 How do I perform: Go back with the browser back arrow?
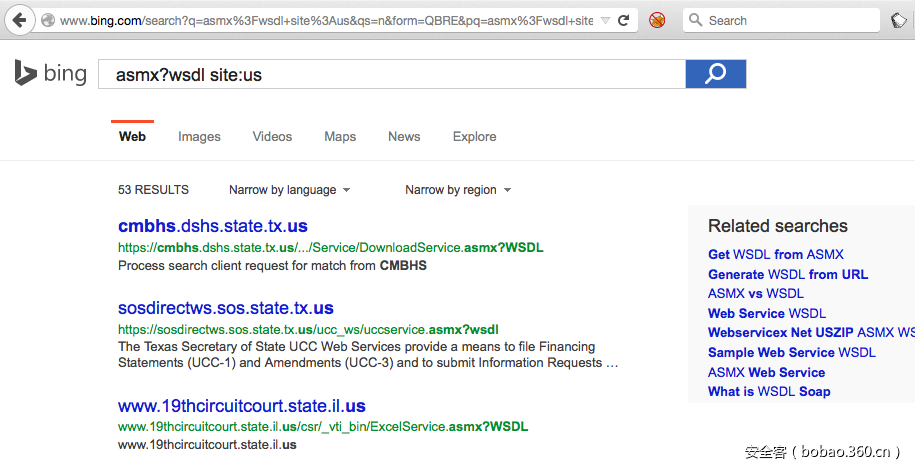pos(20,20)
